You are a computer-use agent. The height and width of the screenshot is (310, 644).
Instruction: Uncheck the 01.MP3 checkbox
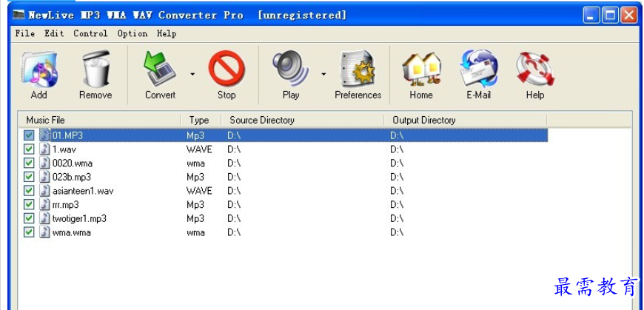[x=29, y=135]
